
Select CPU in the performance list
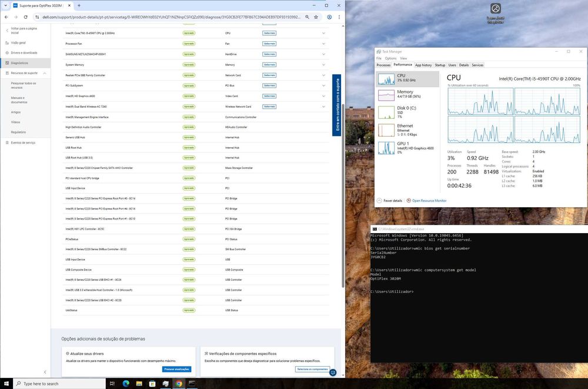407,79
